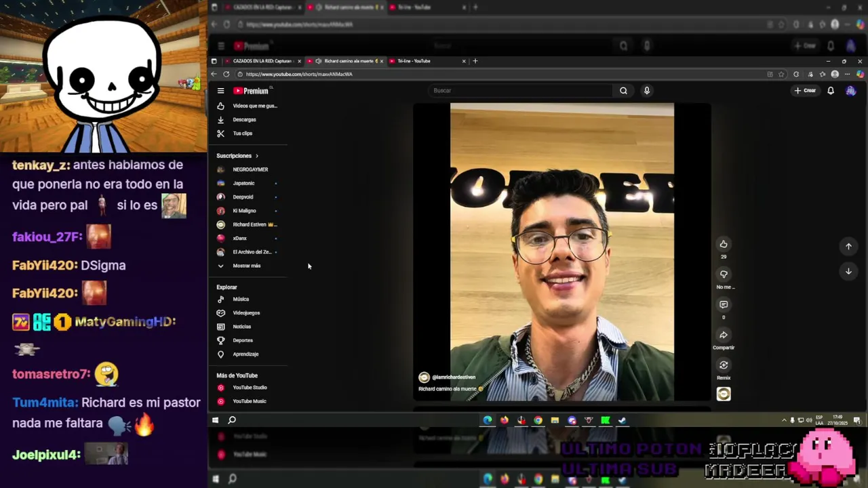Click the magnifier search button beside Buscar

(x=623, y=90)
